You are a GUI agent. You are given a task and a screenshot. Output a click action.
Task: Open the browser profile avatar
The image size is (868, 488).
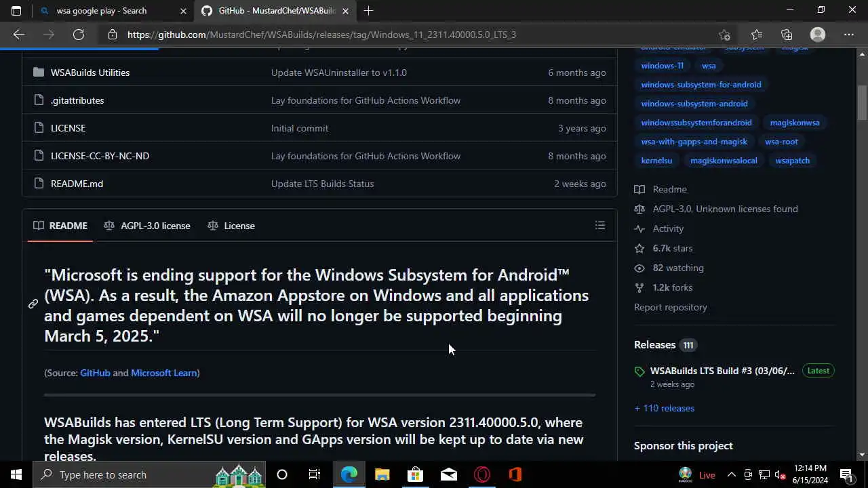(x=818, y=35)
